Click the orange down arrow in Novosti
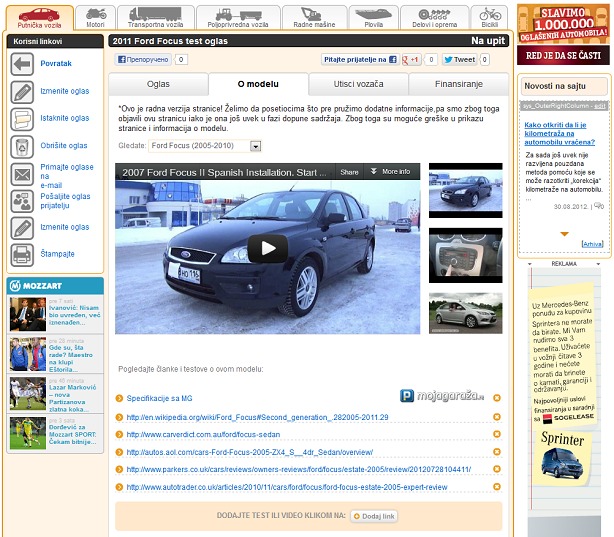This screenshot has width=614, height=537. click(564, 234)
